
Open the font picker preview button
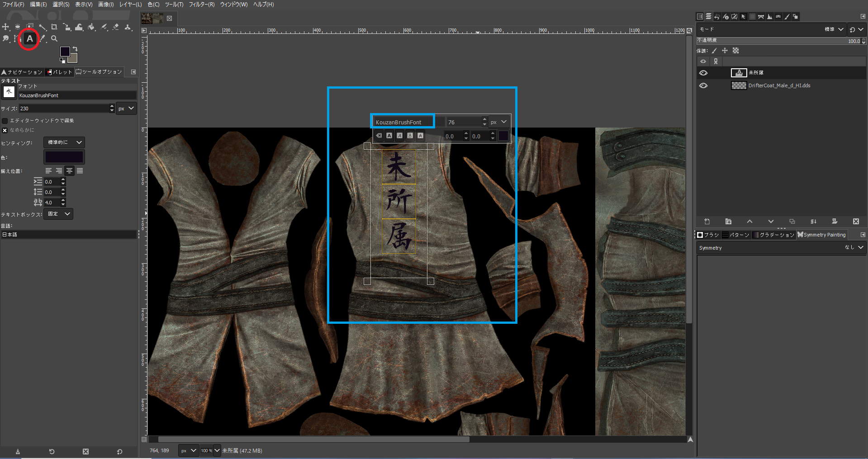pyautogui.click(x=9, y=92)
